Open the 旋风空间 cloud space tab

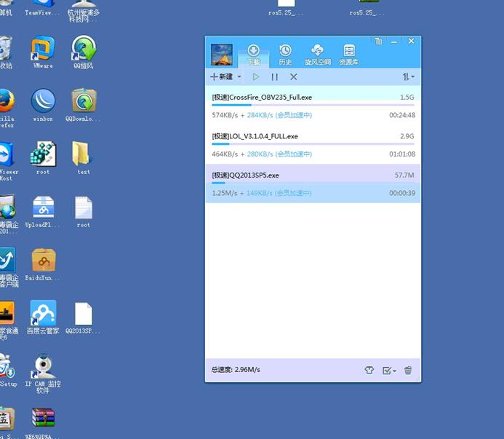[x=318, y=55]
